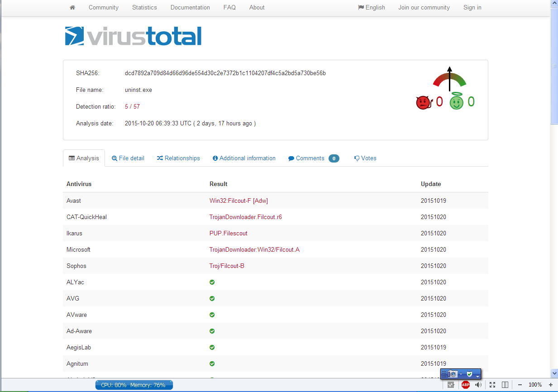
Task: Go to the home icon in navbar
Action: pyautogui.click(x=72, y=7)
